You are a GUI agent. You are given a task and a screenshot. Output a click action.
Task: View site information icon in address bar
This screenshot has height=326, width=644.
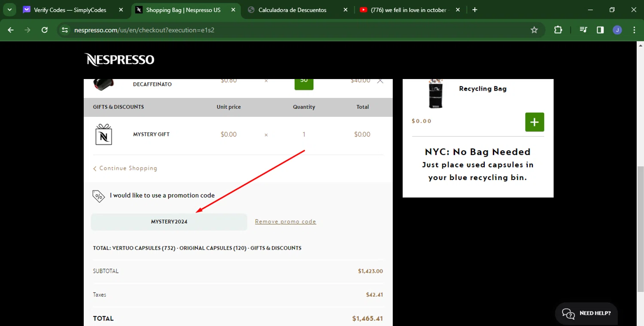tap(65, 30)
